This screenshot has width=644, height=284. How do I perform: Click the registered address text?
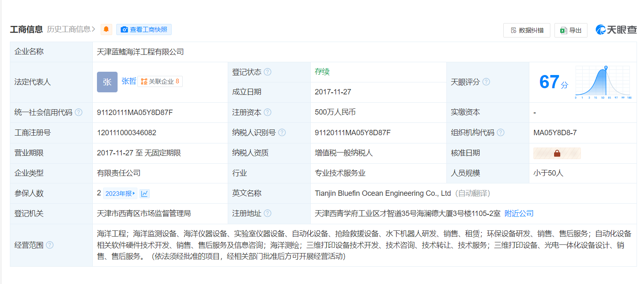click(408, 214)
